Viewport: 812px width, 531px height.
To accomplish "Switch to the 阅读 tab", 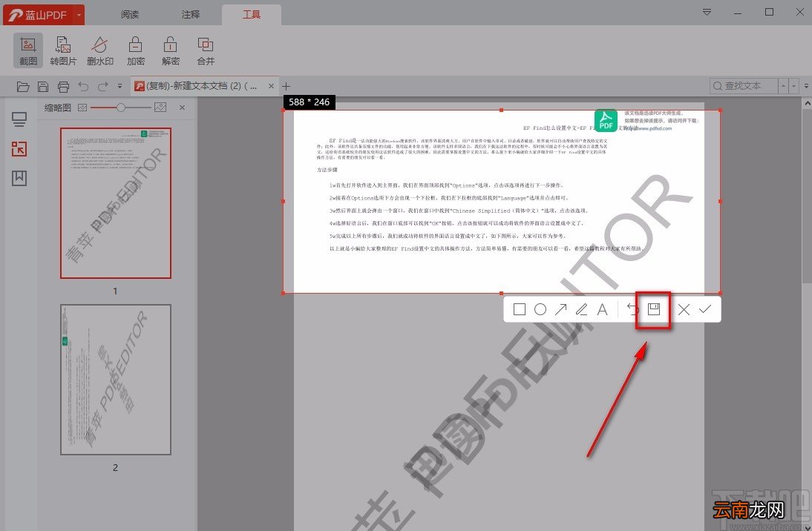I will (x=130, y=15).
